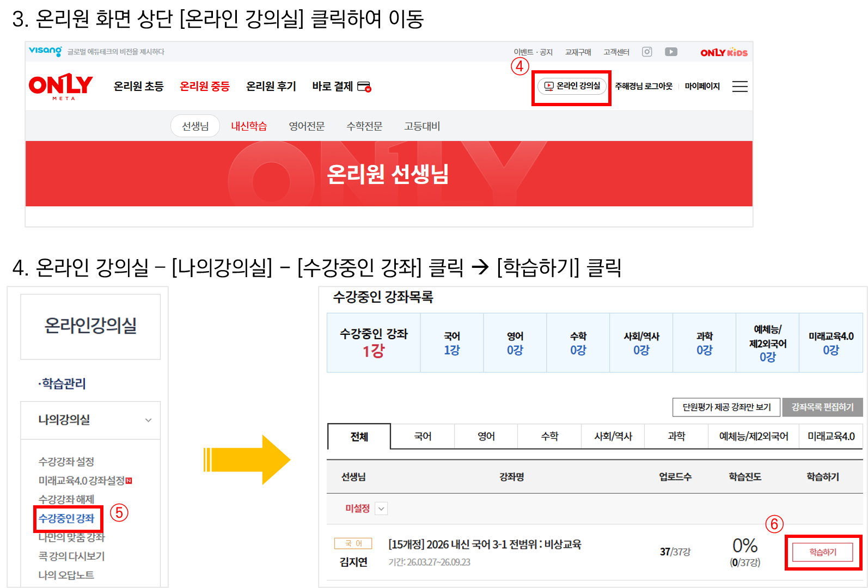Click the 바로 결제 card icon
868x588 pixels.
click(x=364, y=87)
